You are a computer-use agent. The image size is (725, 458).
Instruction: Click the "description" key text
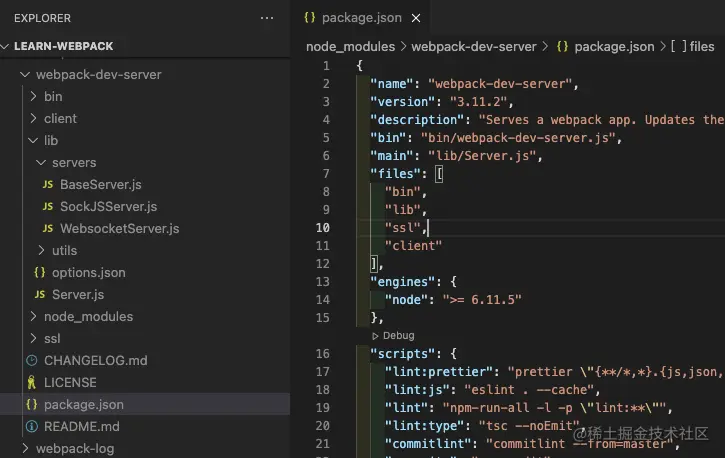coord(417,120)
